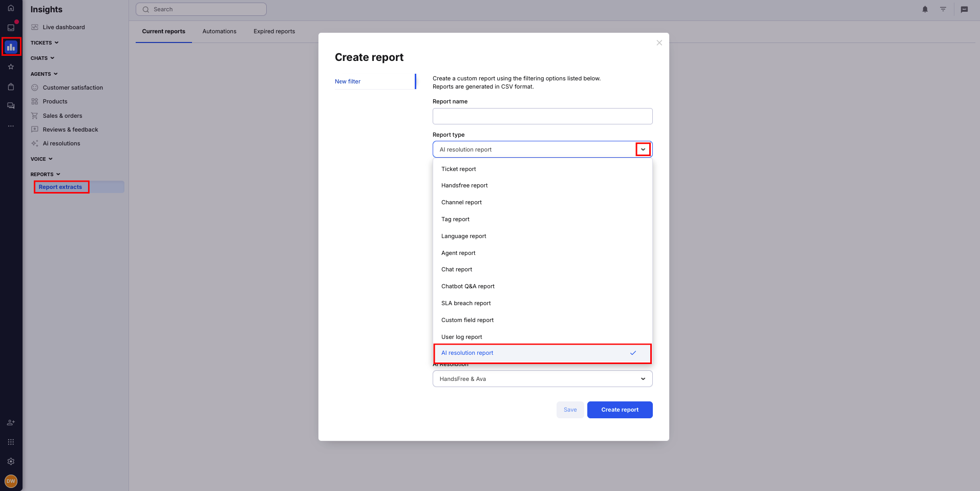Select the checked AI resolution report option
This screenshot has height=491, width=980.
543,353
